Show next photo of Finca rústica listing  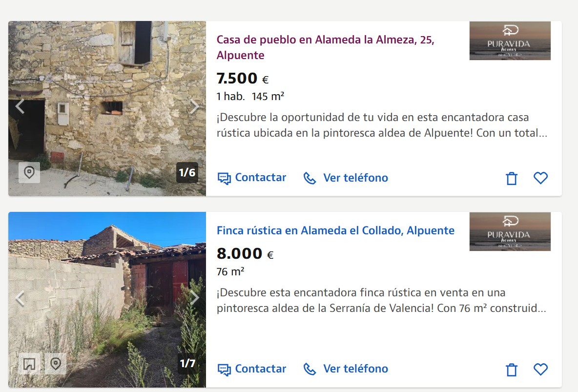[x=195, y=298]
